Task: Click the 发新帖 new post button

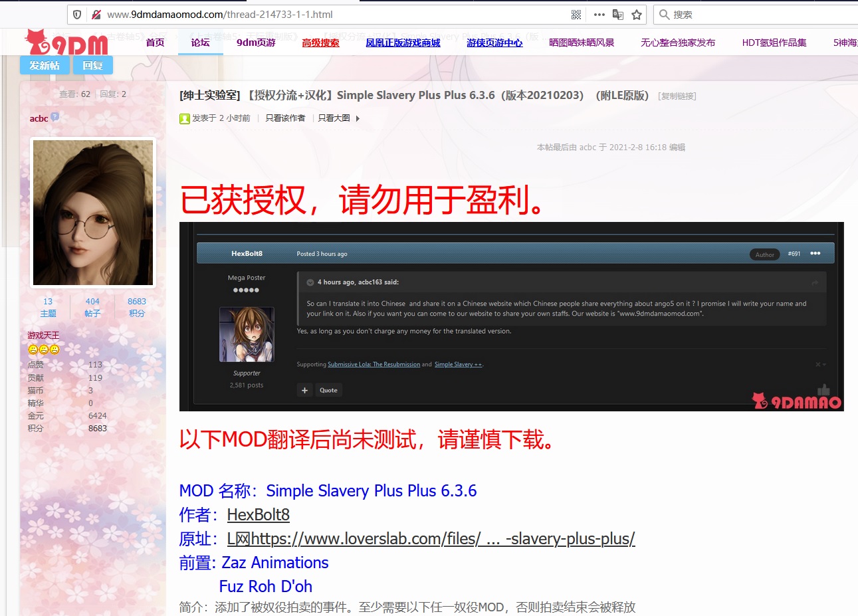Action: coord(45,65)
